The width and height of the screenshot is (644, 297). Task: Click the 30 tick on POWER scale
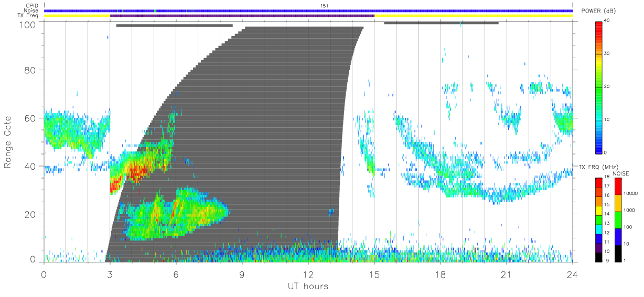tap(607, 53)
